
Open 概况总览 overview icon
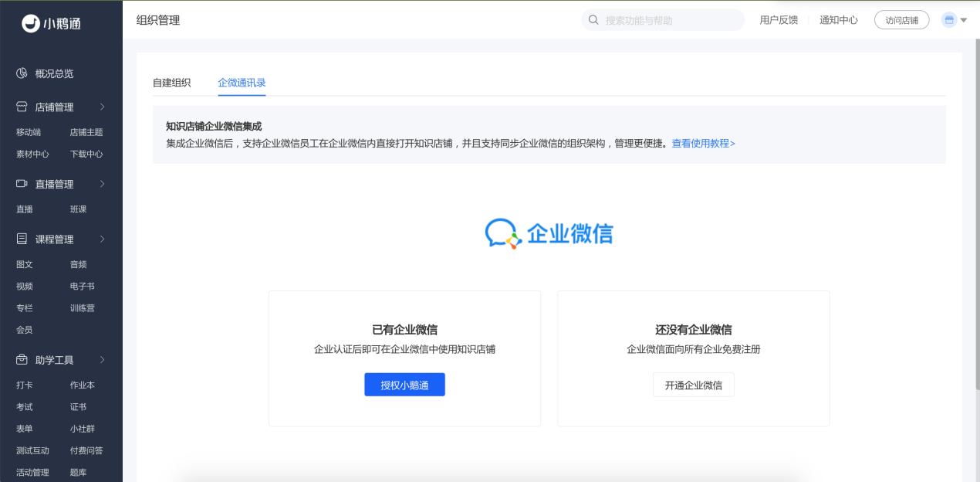(x=22, y=73)
